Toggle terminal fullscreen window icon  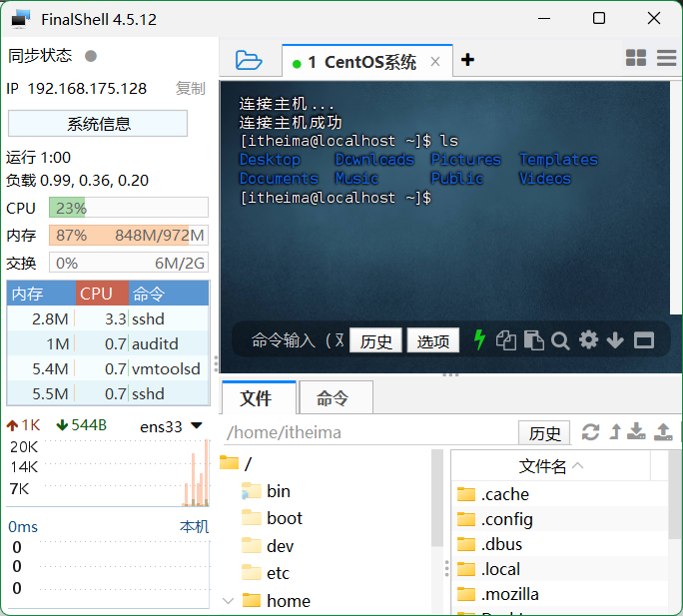(x=644, y=340)
